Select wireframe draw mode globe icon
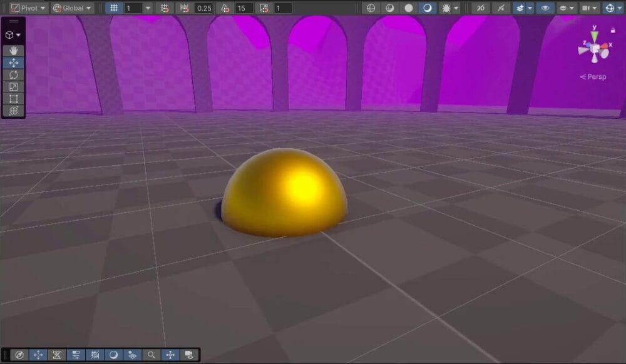This screenshot has height=364, width=626. (371, 8)
